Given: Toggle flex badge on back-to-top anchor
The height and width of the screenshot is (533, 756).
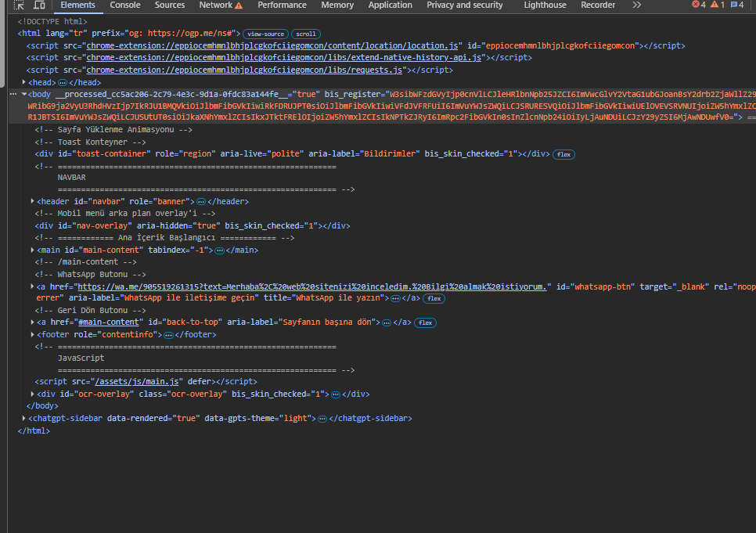Looking at the screenshot, I should (425, 322).
